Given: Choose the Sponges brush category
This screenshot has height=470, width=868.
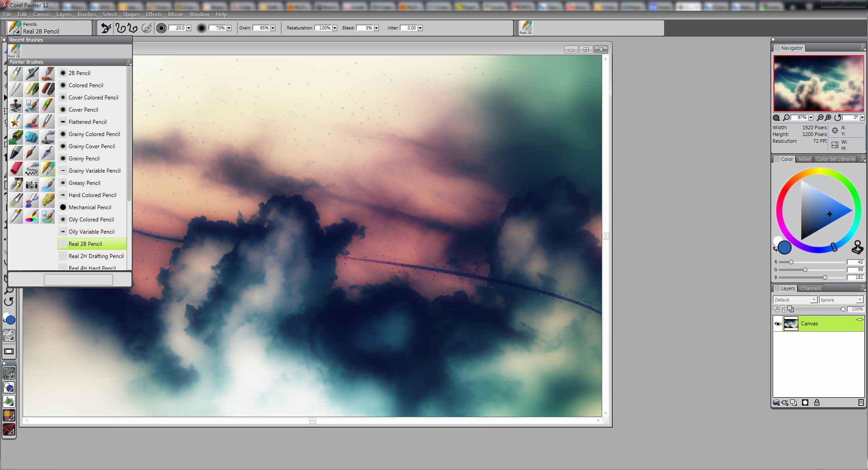Looking at the screenshot, I should 47,200.
